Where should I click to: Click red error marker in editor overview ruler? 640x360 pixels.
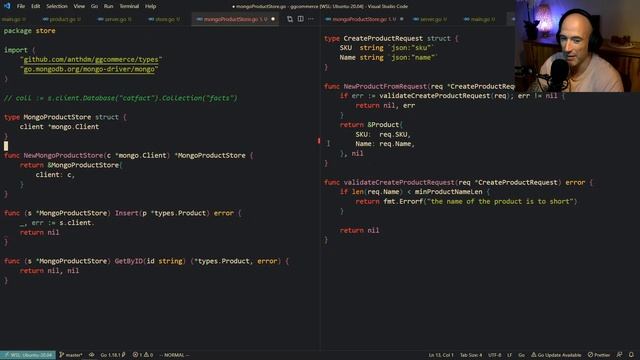tap(319, 141)
